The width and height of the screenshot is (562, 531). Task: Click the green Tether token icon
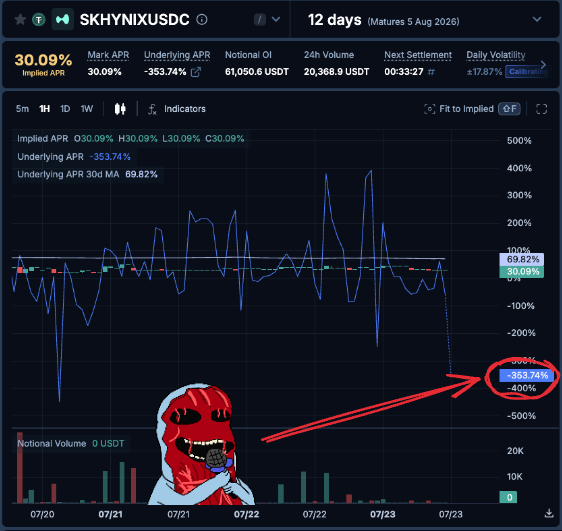click(39, 20)
